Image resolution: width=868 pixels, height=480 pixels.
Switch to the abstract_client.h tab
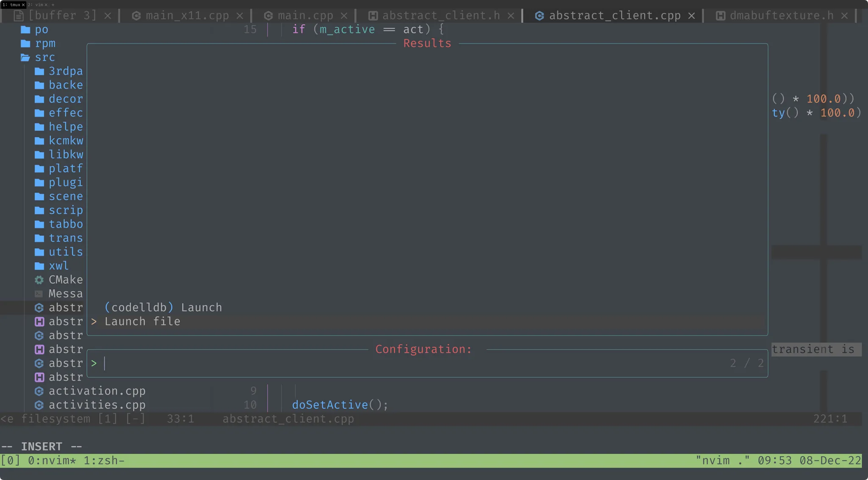(x=441, y=16)
